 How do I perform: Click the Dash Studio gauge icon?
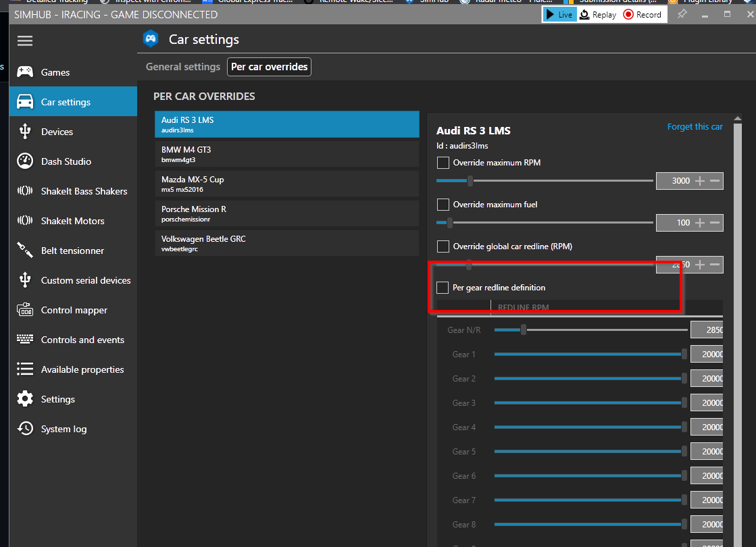[x=25, y=161]
